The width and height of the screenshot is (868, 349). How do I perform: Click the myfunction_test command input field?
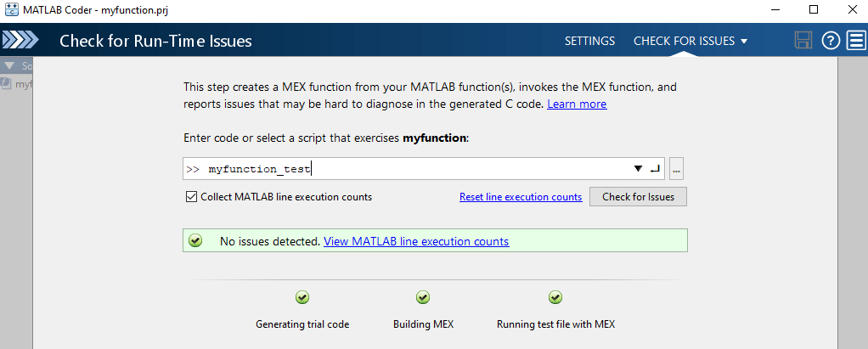(408, 169)
